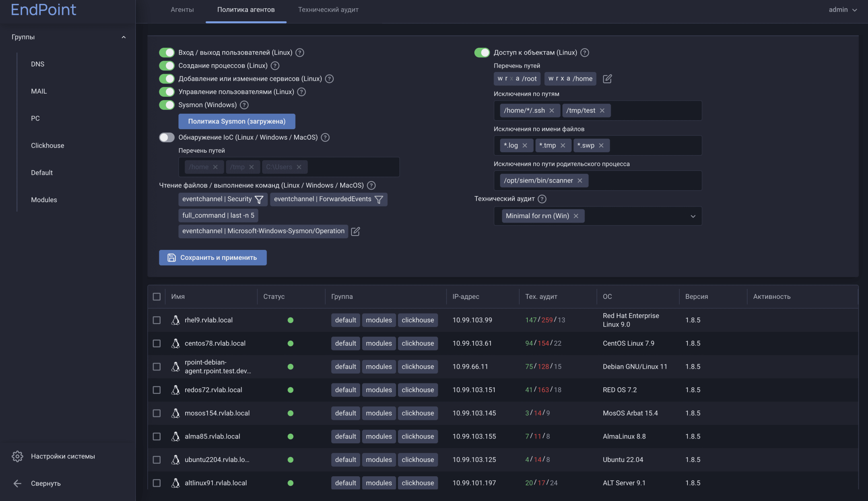Image resolution: width=868 pixels, height=501 pixels.
Task: Click the EndPoint logo
Action: (x=43, y=10)
